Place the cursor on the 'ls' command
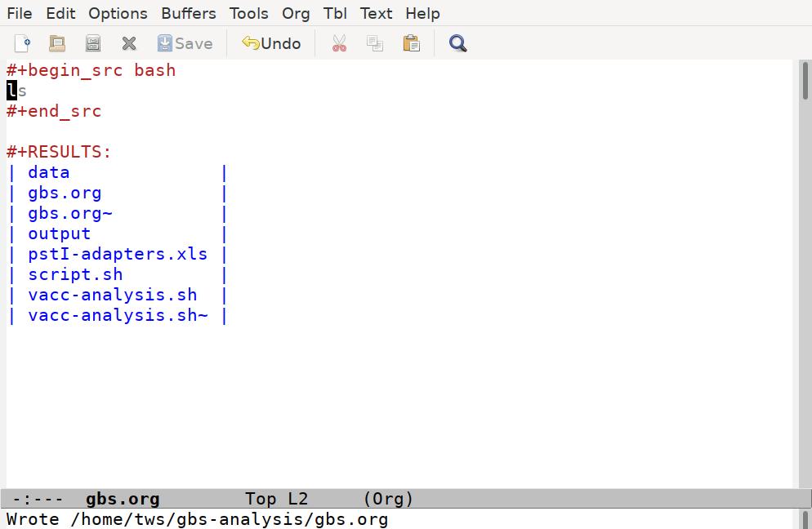Image resolution: width=812 pixels, height=529 pixels. pos(16,91)
